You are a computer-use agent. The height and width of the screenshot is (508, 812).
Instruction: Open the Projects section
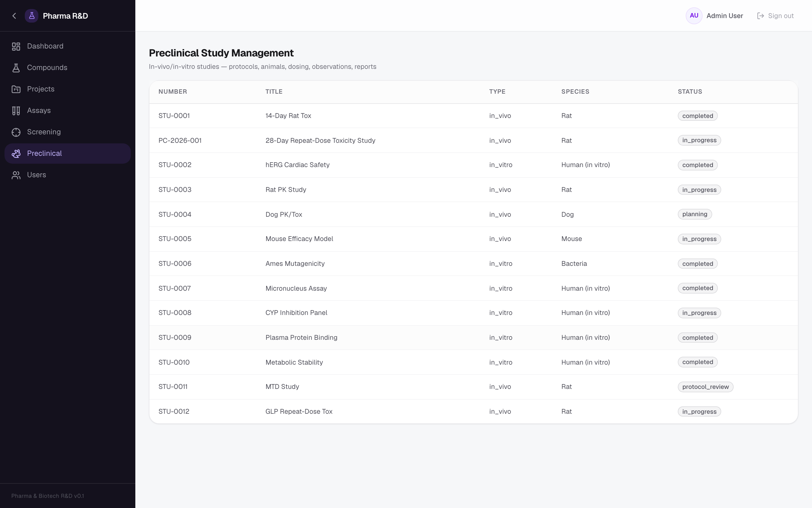click(x=67, y=89)
